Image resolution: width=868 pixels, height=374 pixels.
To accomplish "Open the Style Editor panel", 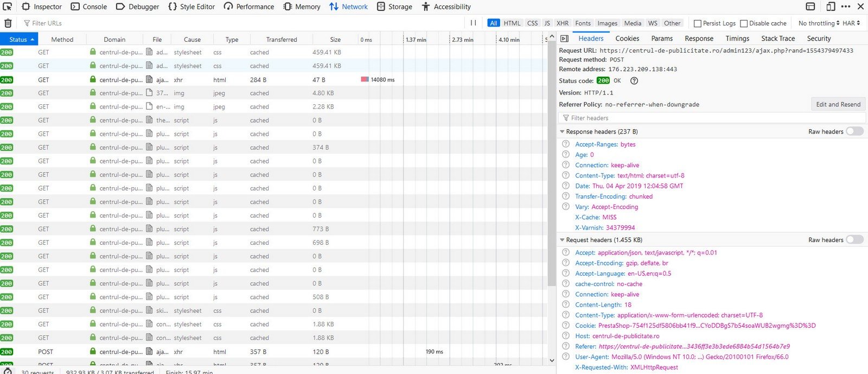I will [x=192, y=7].
